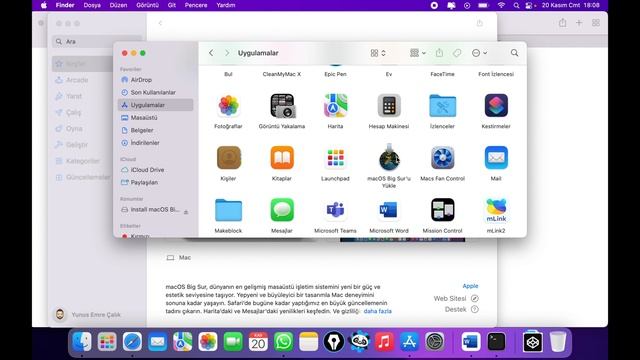The height and width of the screenshot is (360, 640).
Task: Open Terminal from the Dock
Action: (496, 342)
